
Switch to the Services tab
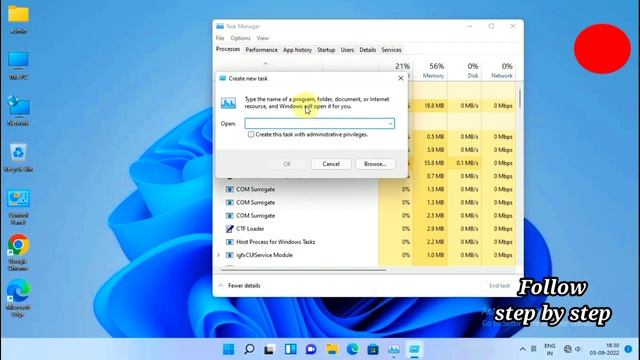click(391, 50)
